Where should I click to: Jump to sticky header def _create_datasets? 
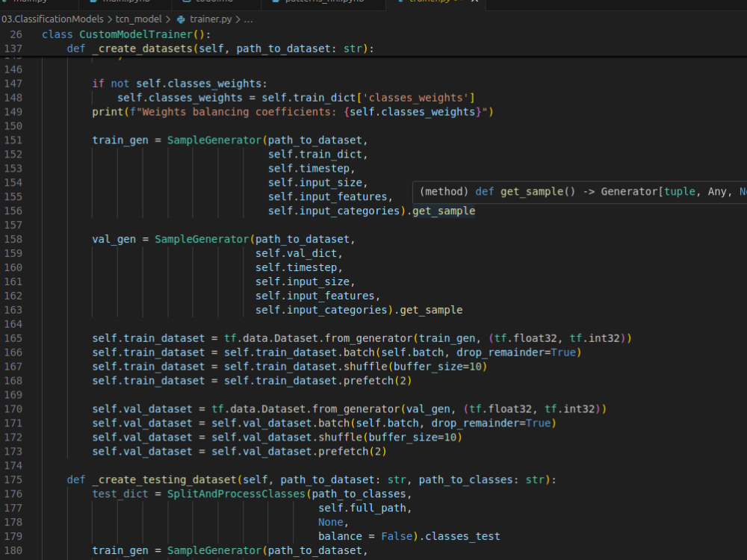tap(220, 49)
